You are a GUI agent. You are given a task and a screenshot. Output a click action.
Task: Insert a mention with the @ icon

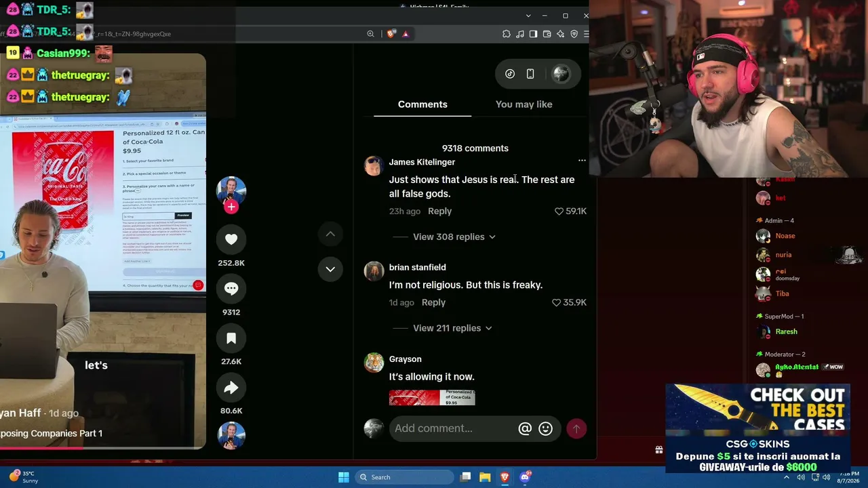525,428
